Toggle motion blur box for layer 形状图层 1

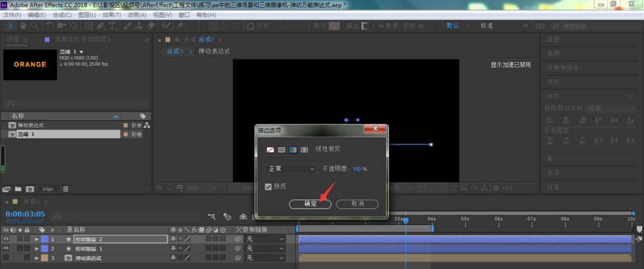[x=209, y=248]
